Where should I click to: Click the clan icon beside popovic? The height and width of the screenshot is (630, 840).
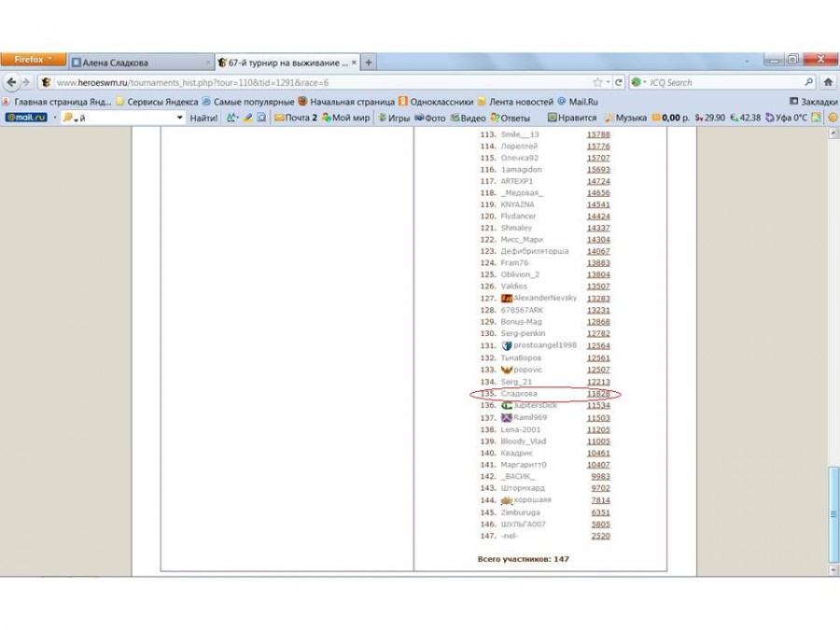coord(507,371)
